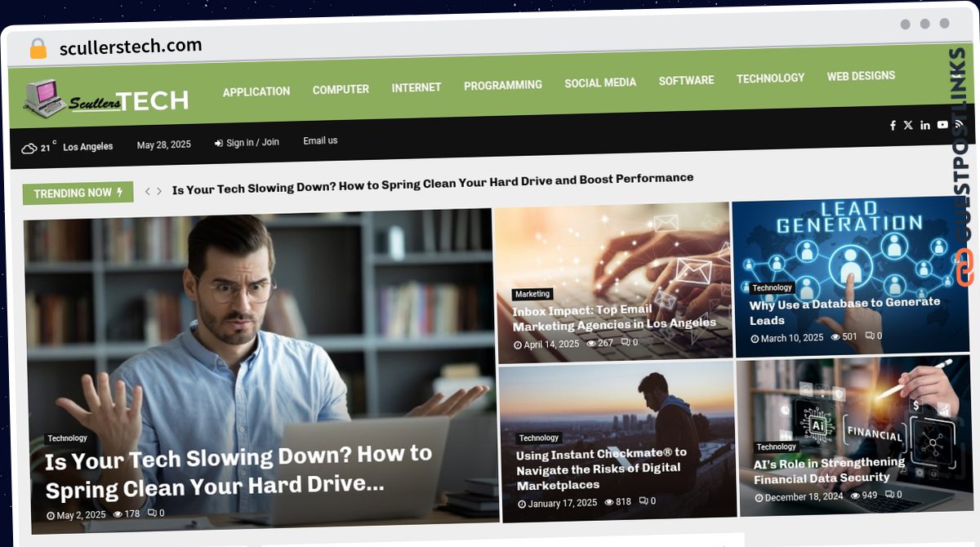Show the next trending story arrow
Screen dimensions: 980x547
(x=159, y=191)
